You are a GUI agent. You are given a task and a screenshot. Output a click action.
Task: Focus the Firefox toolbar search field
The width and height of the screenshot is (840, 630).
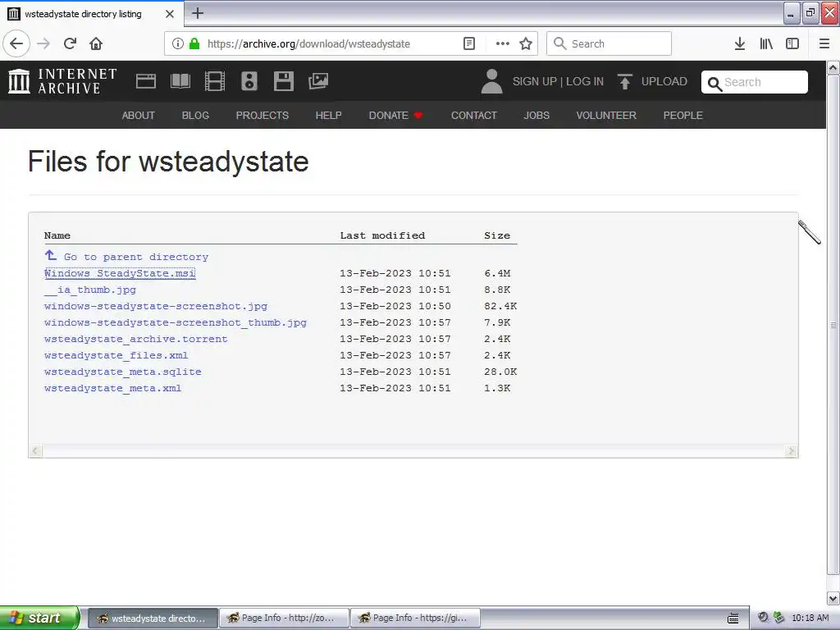pyautogui.click(x=609, y=43)
